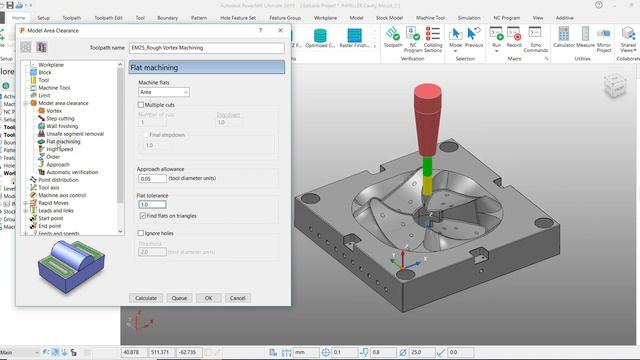This screenshot has height=360, width=640.
Task: Open the Main dropdown in the status bar
Action: tap(20, 352)
